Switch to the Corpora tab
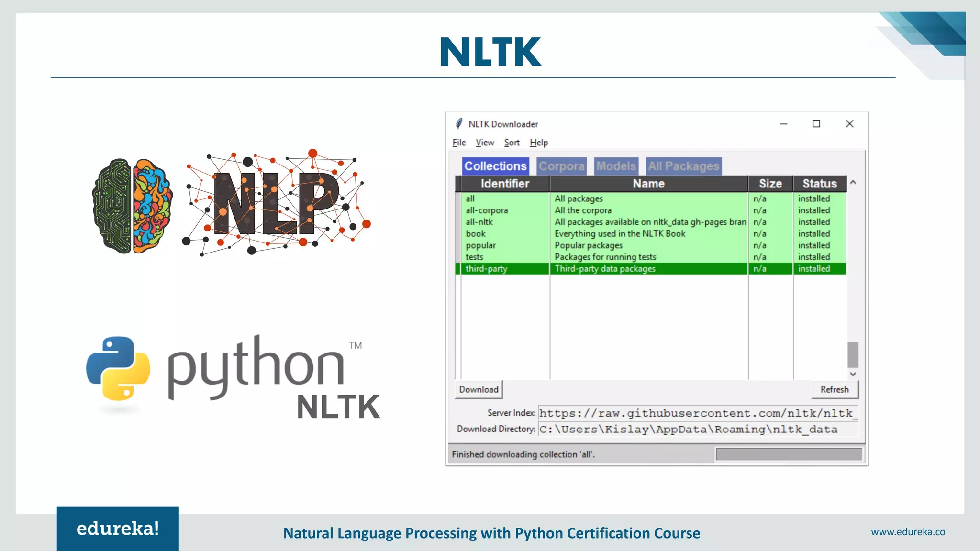Screen dimensions: 980x551 point(561,166)
